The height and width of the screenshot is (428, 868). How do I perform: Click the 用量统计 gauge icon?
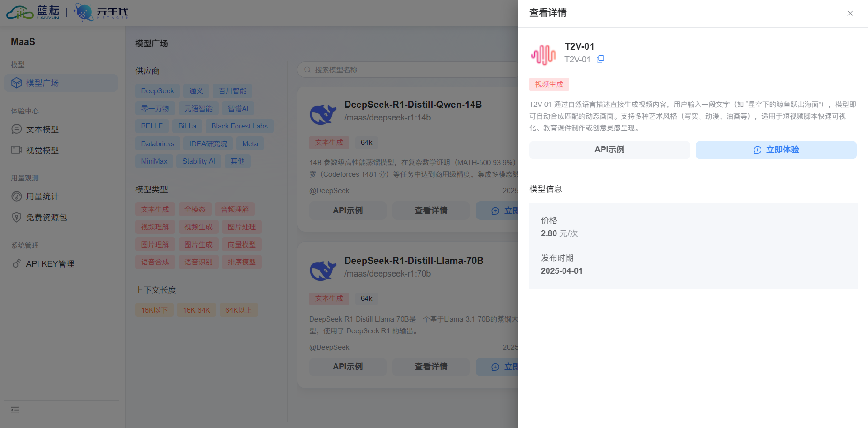(16, 196)
